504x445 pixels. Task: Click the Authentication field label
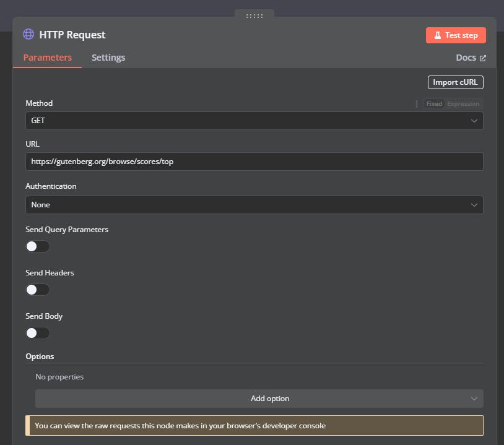coord(51,186)
